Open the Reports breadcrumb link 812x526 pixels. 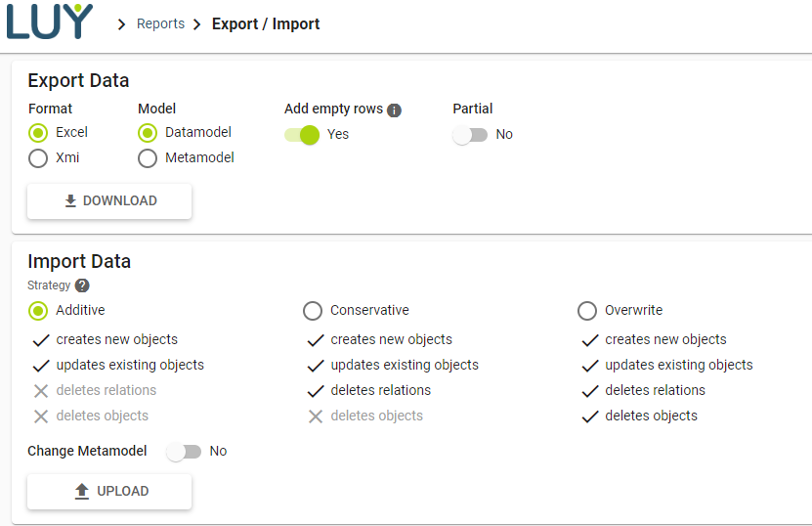pos(160,24)
